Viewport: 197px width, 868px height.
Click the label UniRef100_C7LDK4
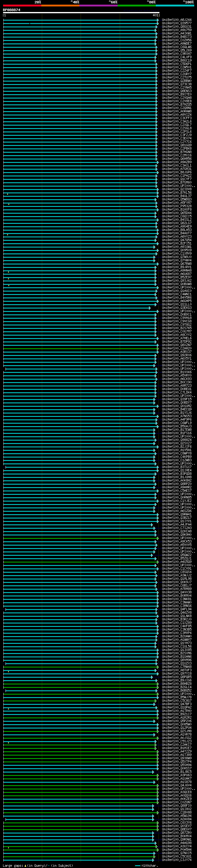point(176,392)
